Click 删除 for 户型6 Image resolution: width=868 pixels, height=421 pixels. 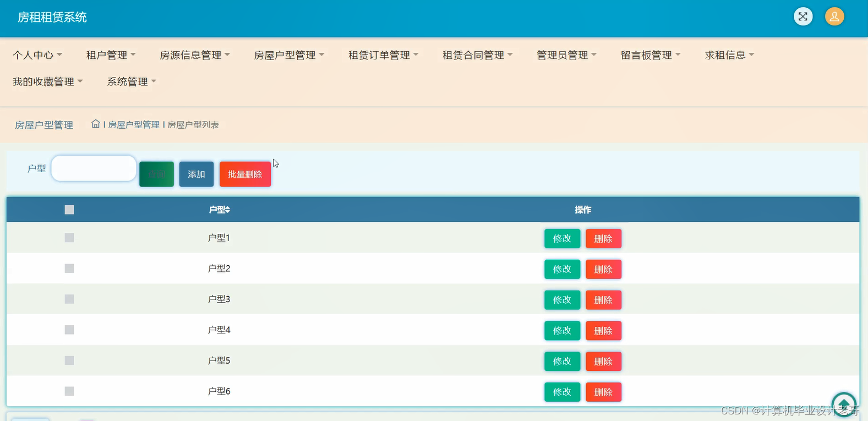pos(603,392)
